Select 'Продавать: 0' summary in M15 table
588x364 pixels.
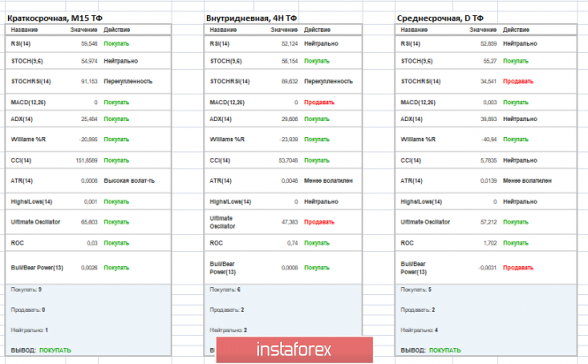click(x=27, y=309)
